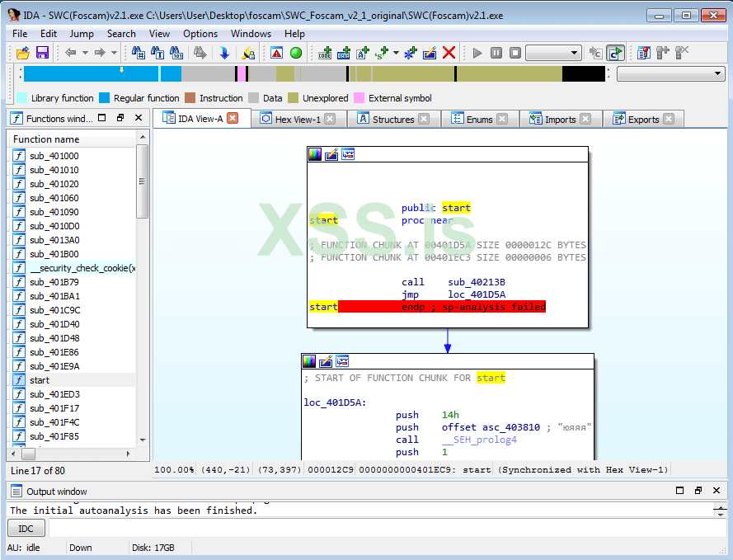The image size is (733, 560).
Task: Click the green circle toolbar icon
Action: [x=296, y=53]
